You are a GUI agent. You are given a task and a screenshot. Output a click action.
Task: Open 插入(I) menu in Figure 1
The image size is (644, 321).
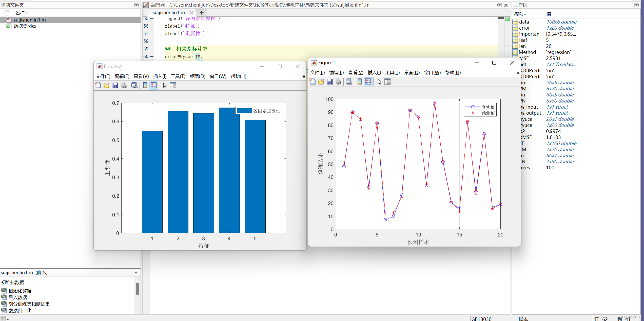(x=374, y=73)
